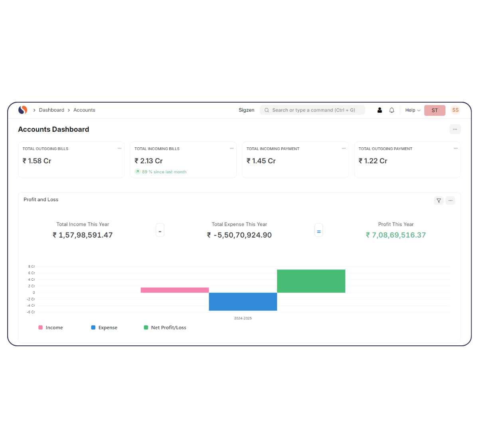Click the red ST button
This screenshot has height=448, width=479.
[x=435, y=110]
